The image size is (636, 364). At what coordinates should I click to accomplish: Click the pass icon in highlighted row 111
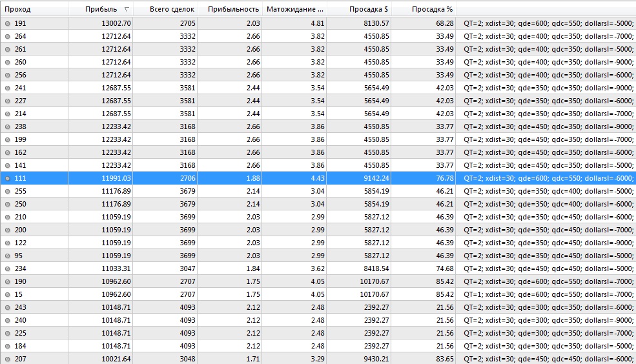point(7,178)
